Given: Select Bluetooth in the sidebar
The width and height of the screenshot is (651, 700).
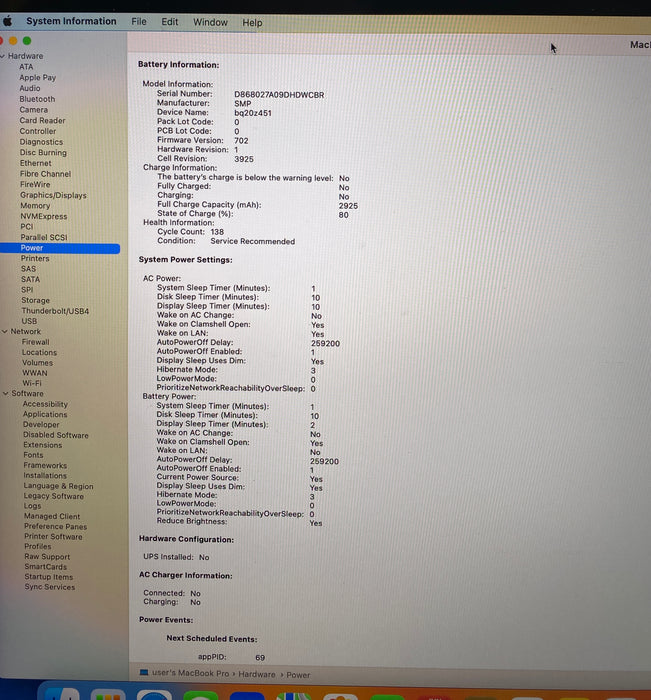Looking at the screenshot, I should (x=37, y=99).
